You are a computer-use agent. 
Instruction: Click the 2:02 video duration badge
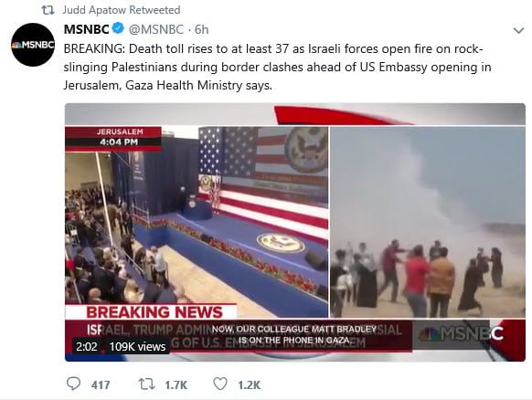pyautogui.click(x=87, y=346)
